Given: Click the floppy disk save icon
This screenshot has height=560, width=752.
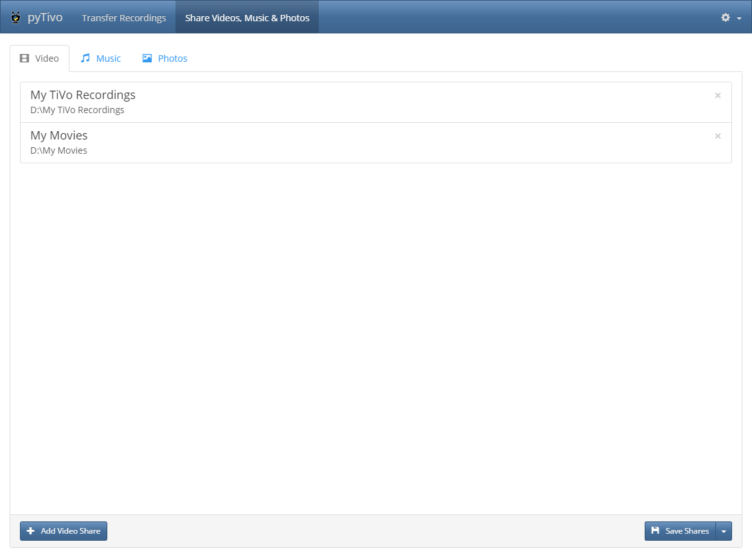Looking at the screenshot, I should [x=655, y=530].
